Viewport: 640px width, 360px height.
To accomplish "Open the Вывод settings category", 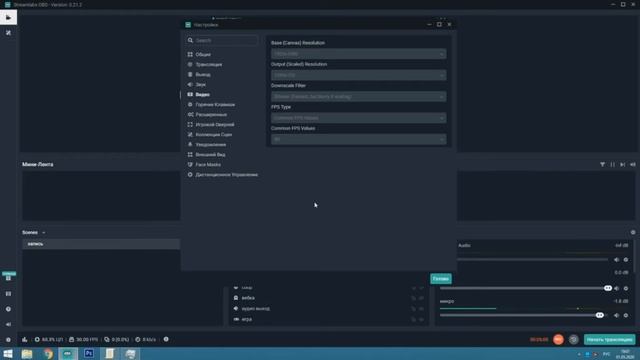I will tap(203, 75).
